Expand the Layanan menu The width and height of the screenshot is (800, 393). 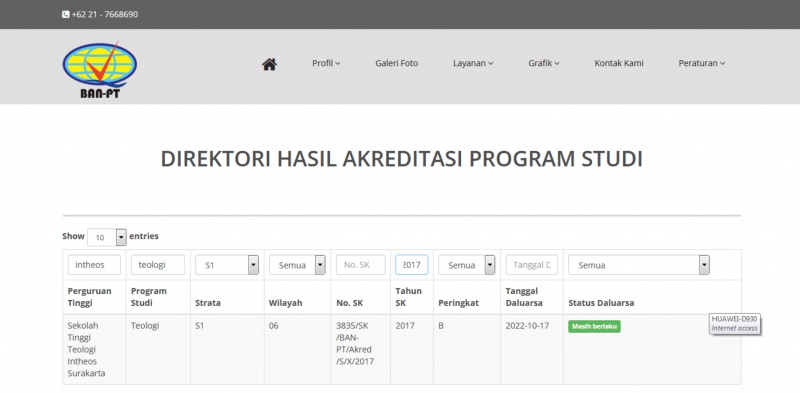click(x=473, y=63)
